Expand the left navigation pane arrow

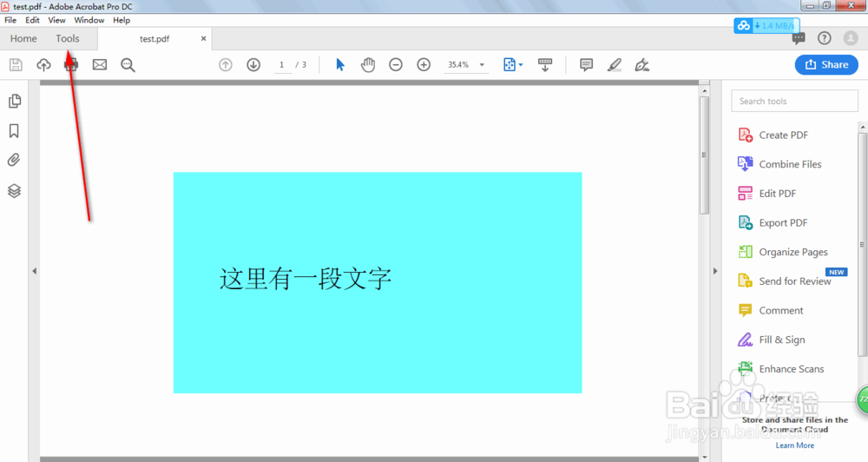(x=35, y=271)
